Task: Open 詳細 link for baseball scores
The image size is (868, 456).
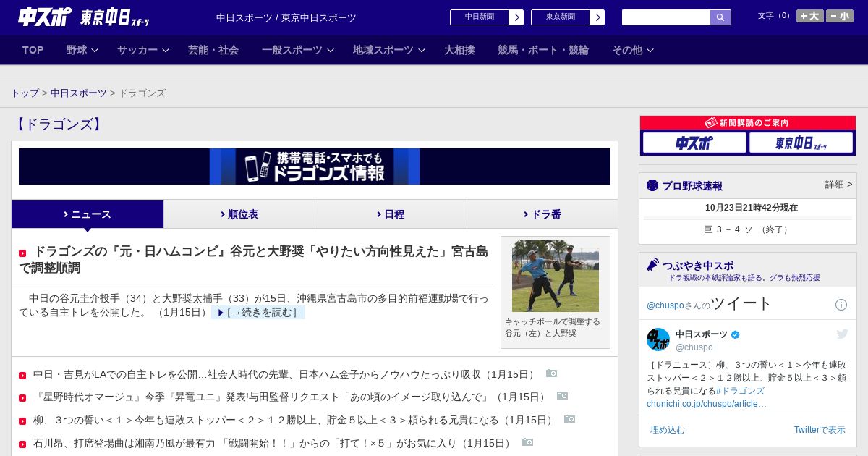Action: pos(838,185)
